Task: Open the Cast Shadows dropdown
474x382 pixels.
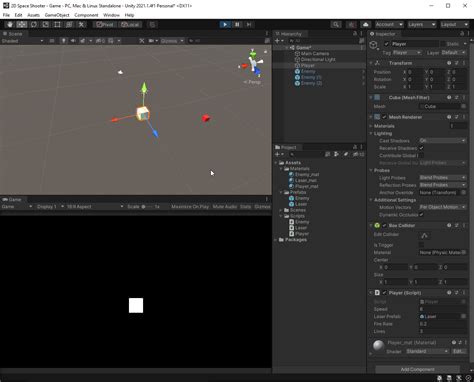Action: (442, 141)
